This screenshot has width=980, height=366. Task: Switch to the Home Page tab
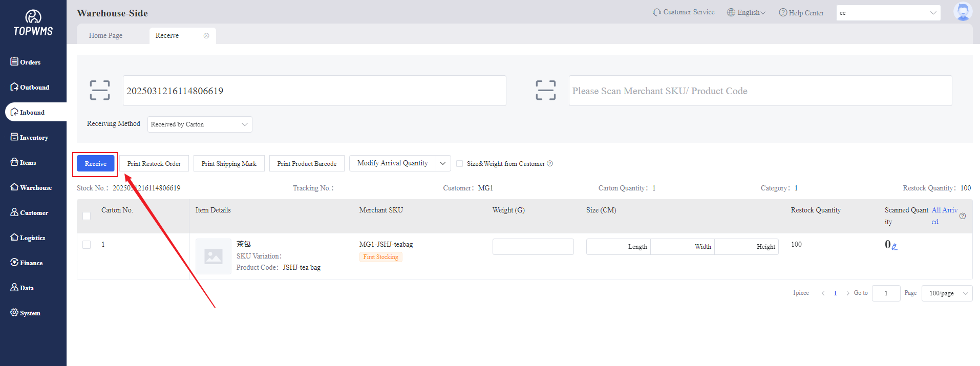pyautogui.click(x=105, y=36)
